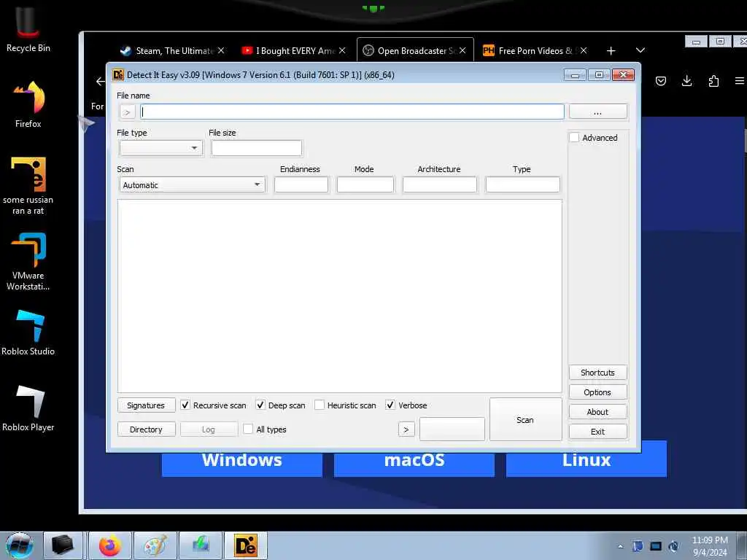Screen dimensions: 747x560
Task: Switch to the Open Broadcaster Software tab
Action: [x=415, y=50]
